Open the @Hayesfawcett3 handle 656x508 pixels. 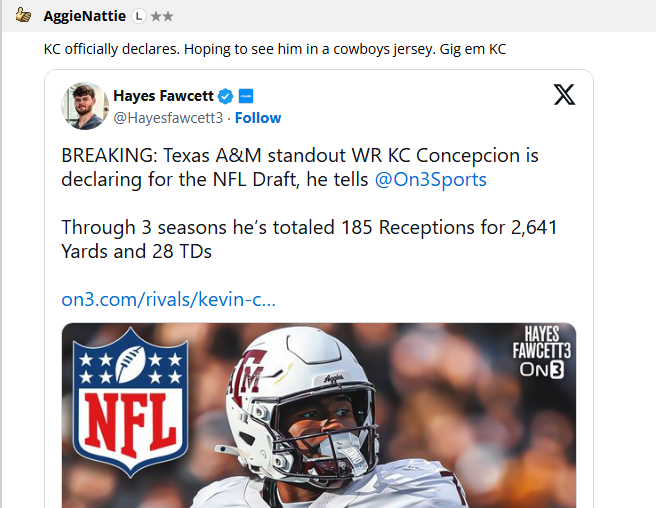[x=168, y=118]
